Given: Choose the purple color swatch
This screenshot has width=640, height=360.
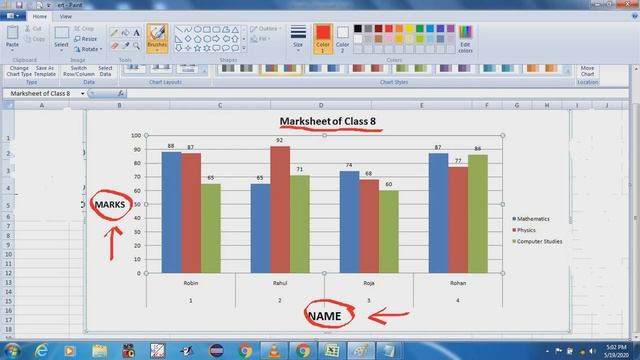Looking at the screenshot, I should [x=451, y=28].
